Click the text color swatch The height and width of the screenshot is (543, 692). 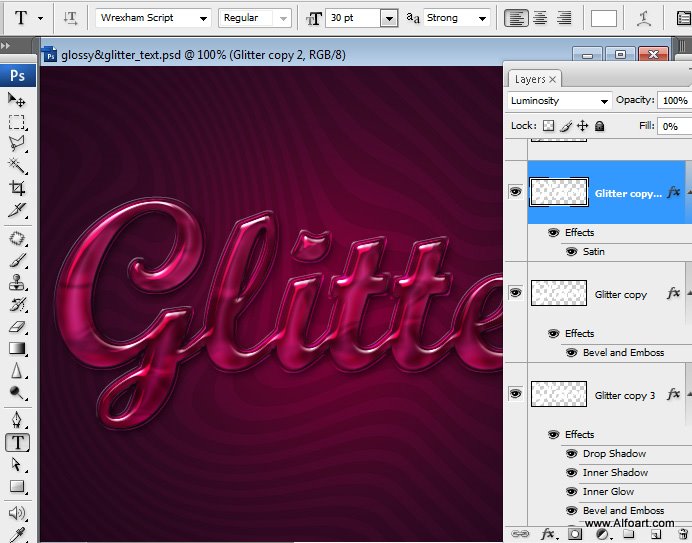(x=603, y=18)
